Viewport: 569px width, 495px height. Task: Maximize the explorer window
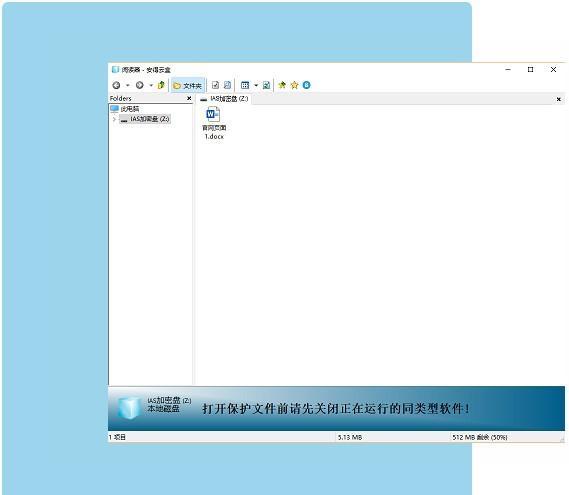[531, 69]
